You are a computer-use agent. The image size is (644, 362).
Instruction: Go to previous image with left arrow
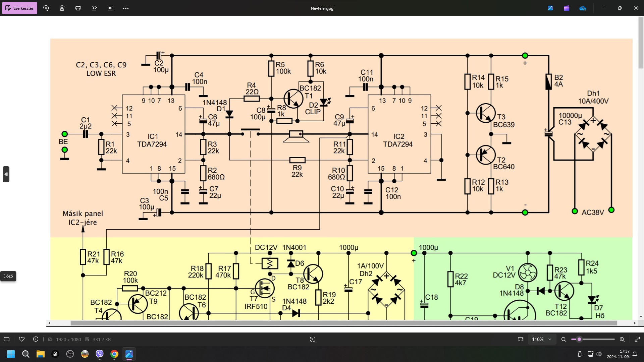coord(6,174)
